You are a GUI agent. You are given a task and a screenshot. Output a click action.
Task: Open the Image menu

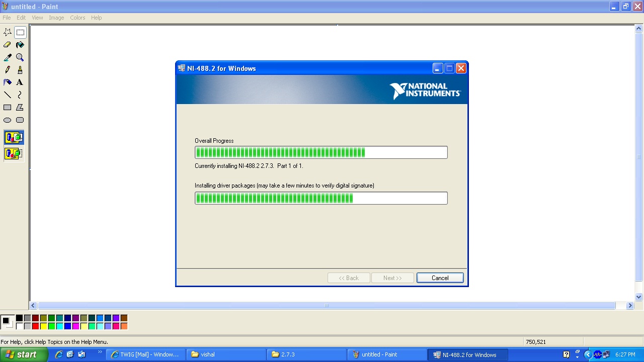(56, 18)
